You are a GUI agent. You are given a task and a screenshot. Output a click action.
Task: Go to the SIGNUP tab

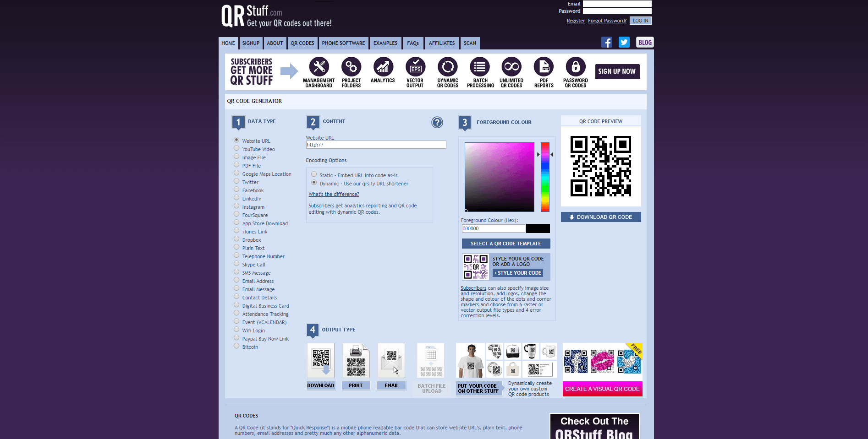click(251, 43)
